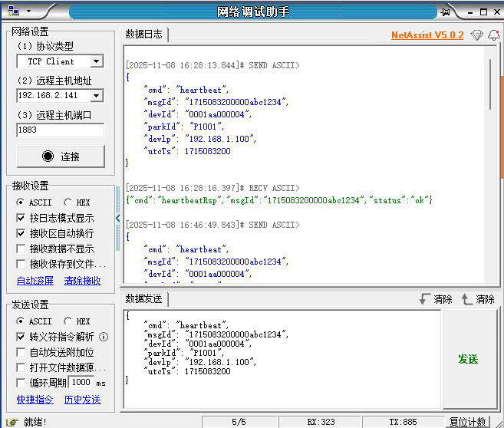Click the upward 清除 button

point(478,299)
